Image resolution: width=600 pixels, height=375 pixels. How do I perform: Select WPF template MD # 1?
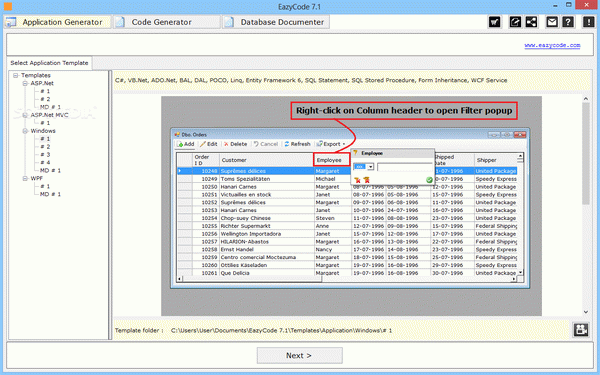click(x=51, y=194)
